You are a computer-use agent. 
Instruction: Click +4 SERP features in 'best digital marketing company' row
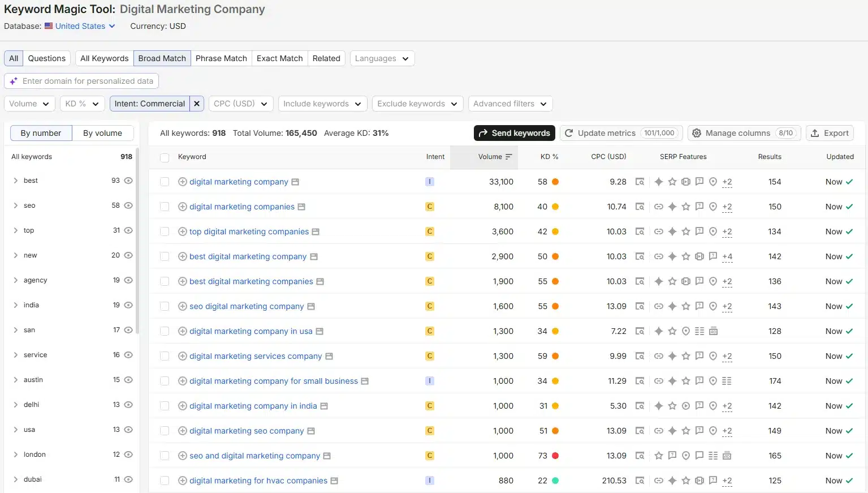(x=727, y=256)
